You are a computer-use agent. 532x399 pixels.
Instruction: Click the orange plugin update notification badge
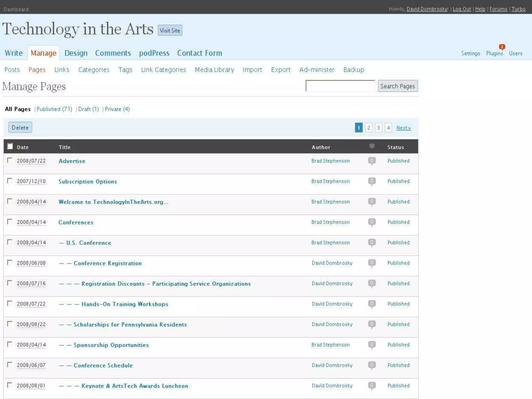(x=502, y=47)
